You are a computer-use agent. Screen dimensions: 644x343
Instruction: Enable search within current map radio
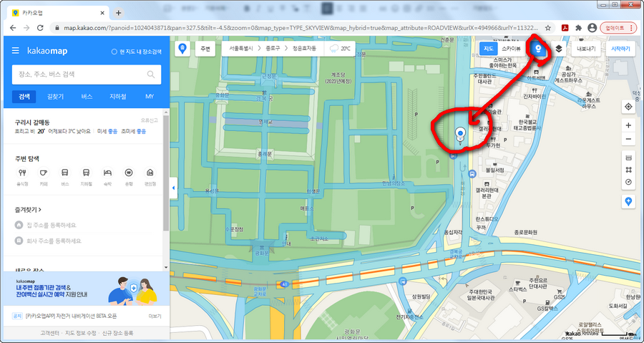point(114,52)
